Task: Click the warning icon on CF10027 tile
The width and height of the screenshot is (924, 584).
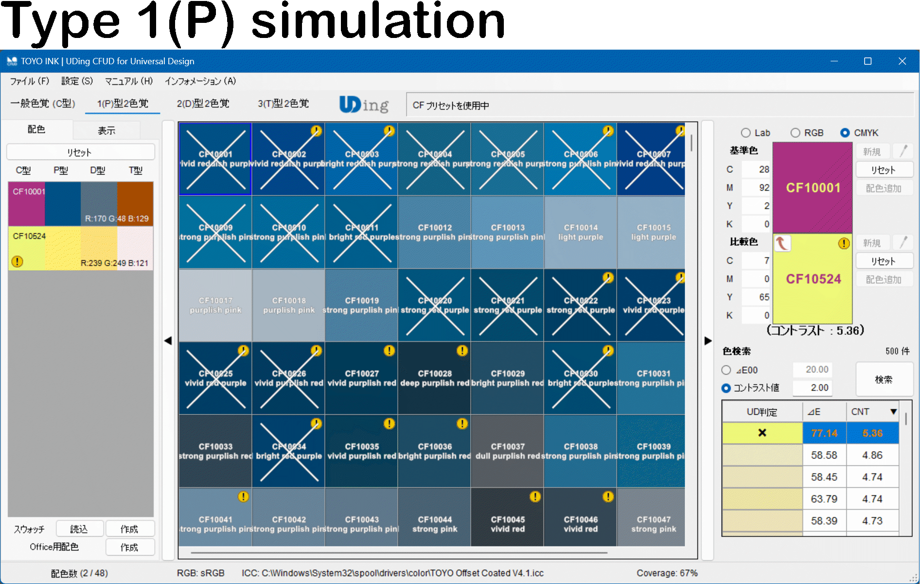Action: (389, 351)
